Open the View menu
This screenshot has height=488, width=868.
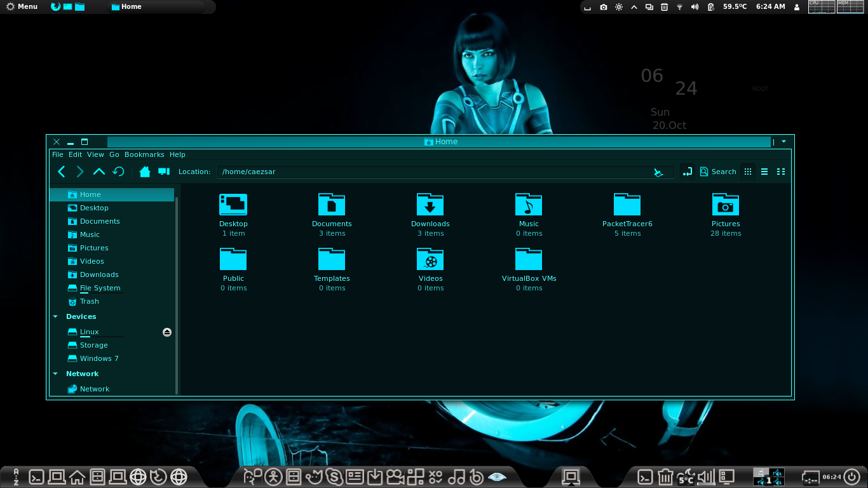95,154
